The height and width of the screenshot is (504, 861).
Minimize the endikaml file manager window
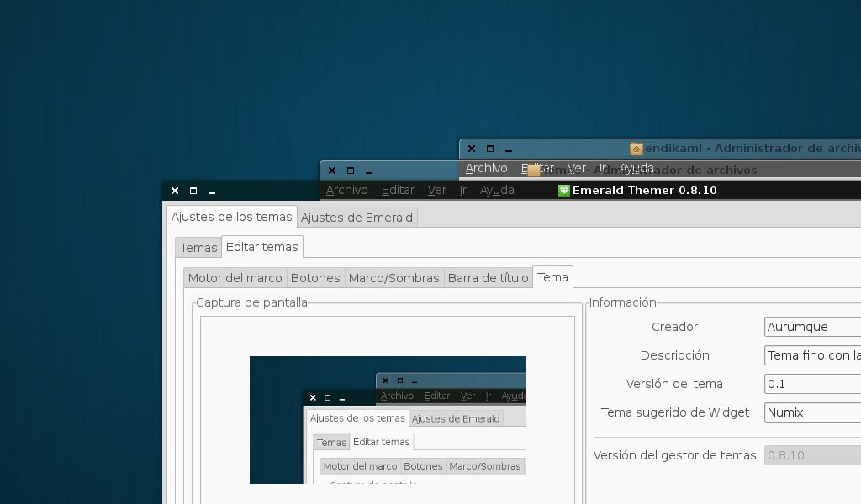click(x=509, y=150)
